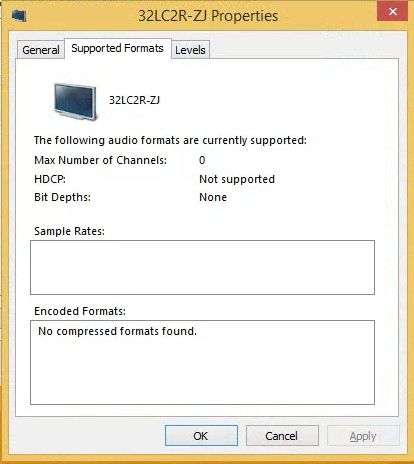This screenshot has height=464, width=414.
Task: Click the supported audio formats description text
Action: tap(170, 140)
